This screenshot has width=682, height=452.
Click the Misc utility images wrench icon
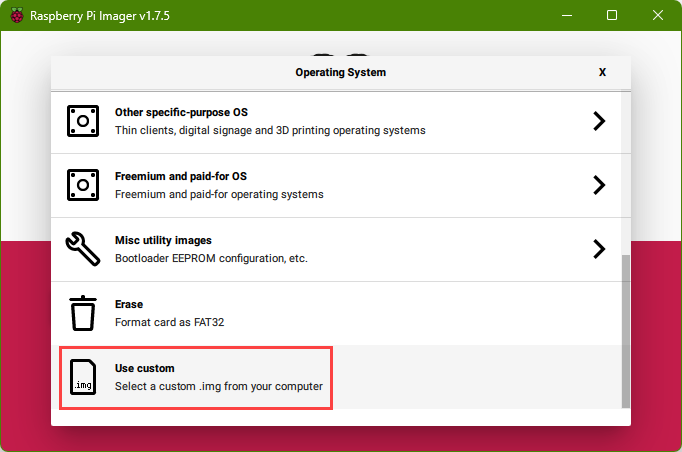point(83,248)
